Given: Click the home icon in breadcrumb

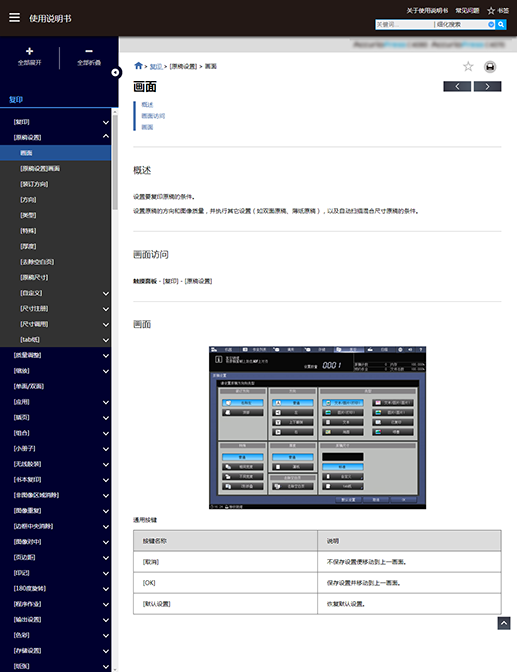Looking at the screenshot, I should click(138, 66).
